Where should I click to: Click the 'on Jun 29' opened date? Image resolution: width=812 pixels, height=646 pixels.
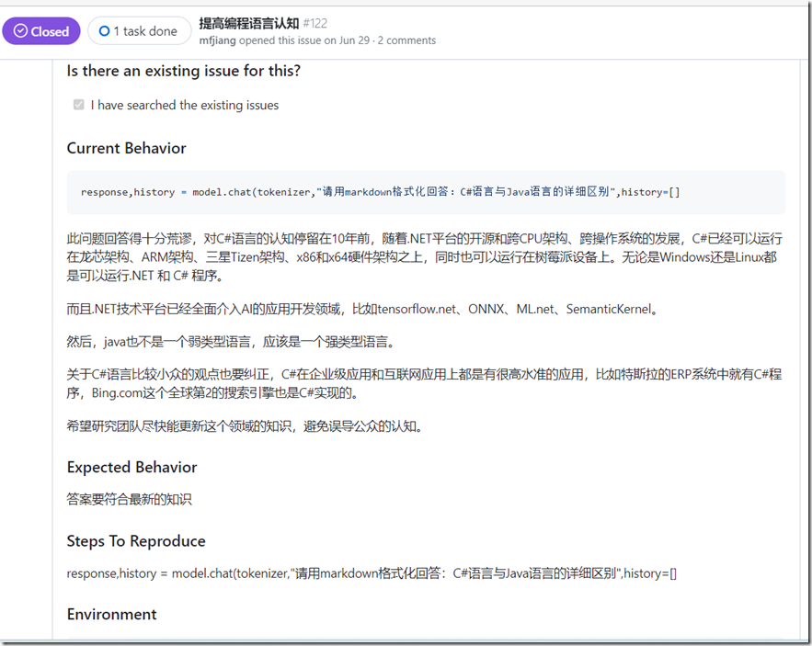pyautogui.click(x=347, y=40)
